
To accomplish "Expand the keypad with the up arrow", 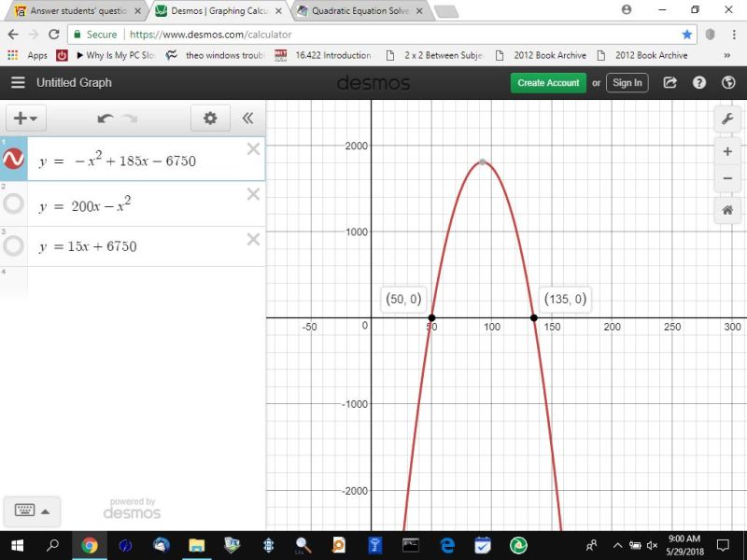I will click(x=45, y=511).
